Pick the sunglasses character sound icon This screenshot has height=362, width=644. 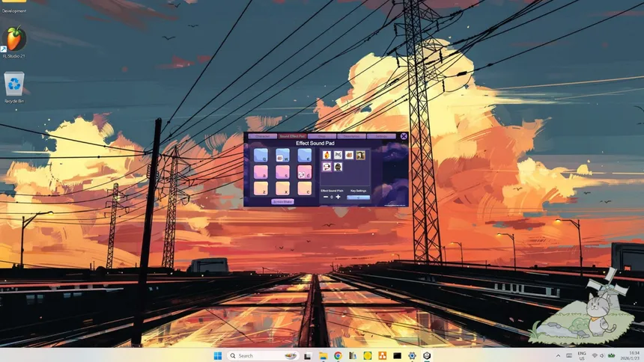pyautogui.click(x=338, y=167)
